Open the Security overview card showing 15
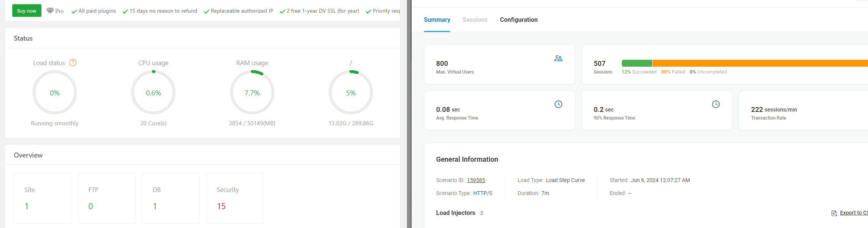 (x=235, y=198)
